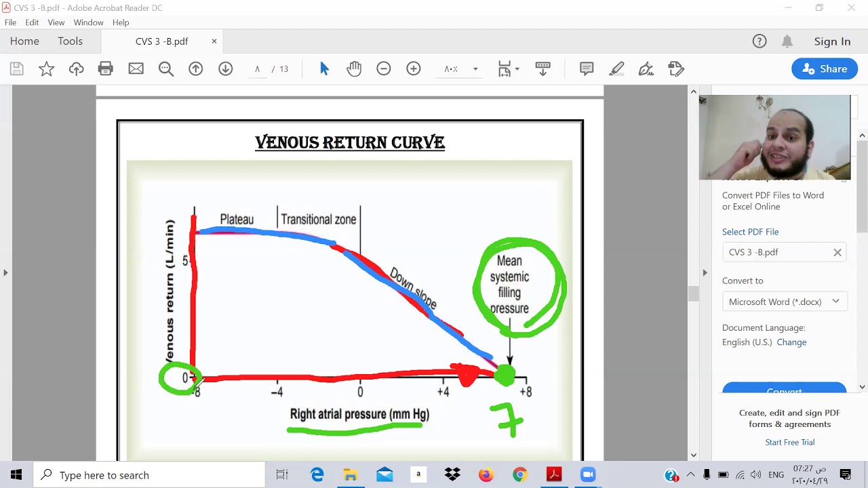The height and width of the screenshot is (488, 868).
Task: Open Acrobat help question icon
Action: tap(759, 41)
